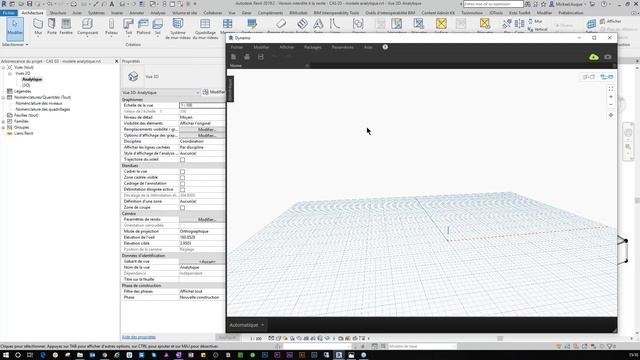Switch to the Annoter ribbon tab

point(137,13)
